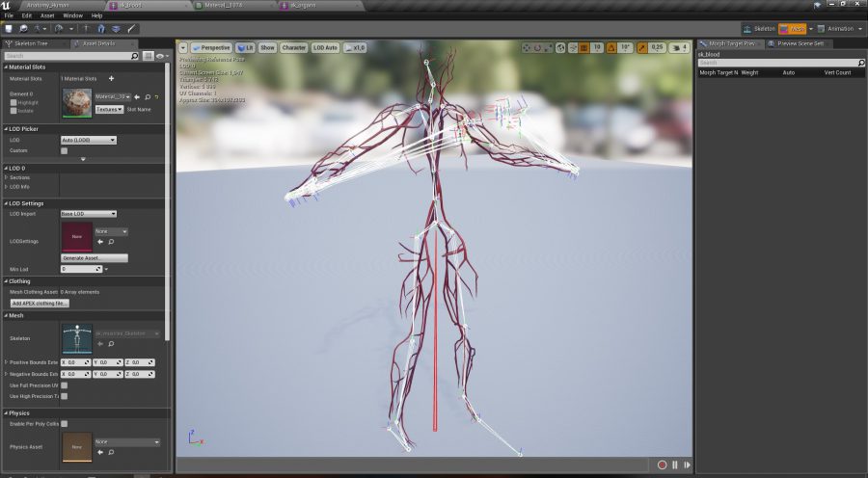Screen dimensions: 868x478
Task: Click the world coordinate globe icon
Action: [x=560, y=48]
